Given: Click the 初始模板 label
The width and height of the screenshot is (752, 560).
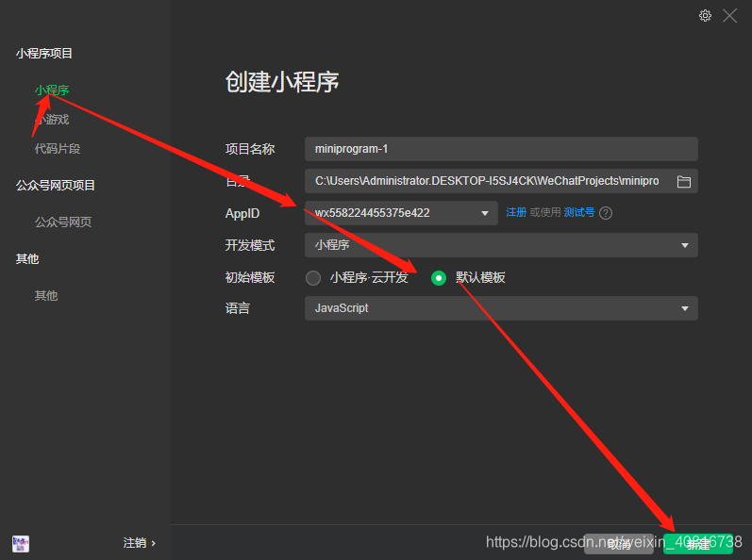Looking at the screenshot, I should 250,277.
